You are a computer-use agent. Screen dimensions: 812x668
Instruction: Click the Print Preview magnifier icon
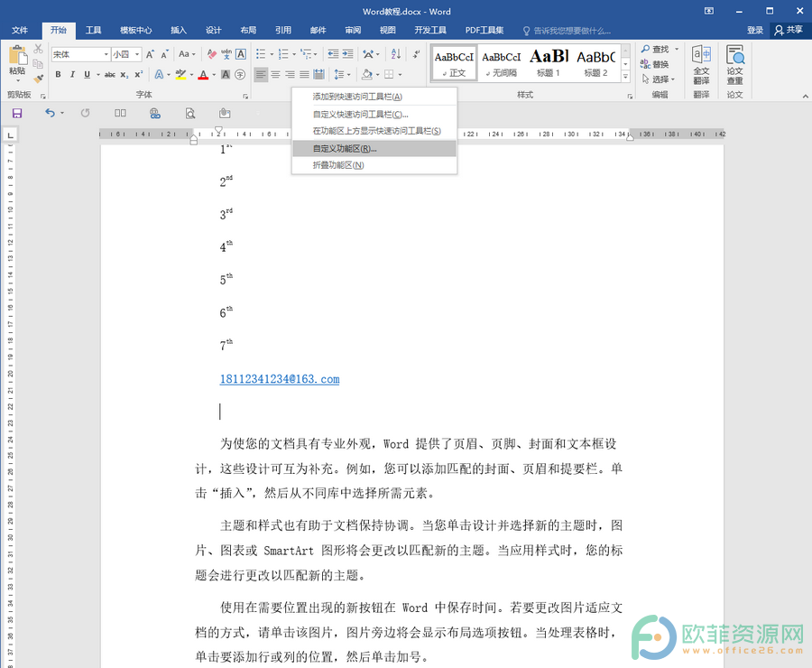click(190, 113)
